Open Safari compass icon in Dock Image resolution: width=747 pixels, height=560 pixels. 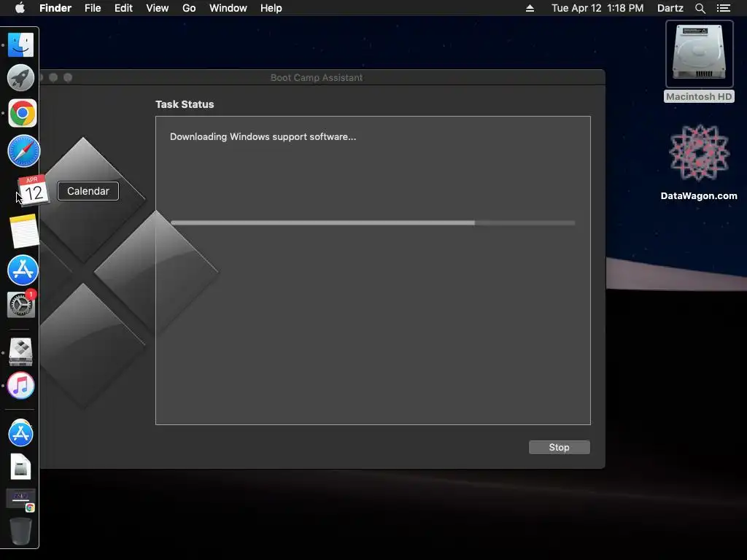tap(23, 151)
